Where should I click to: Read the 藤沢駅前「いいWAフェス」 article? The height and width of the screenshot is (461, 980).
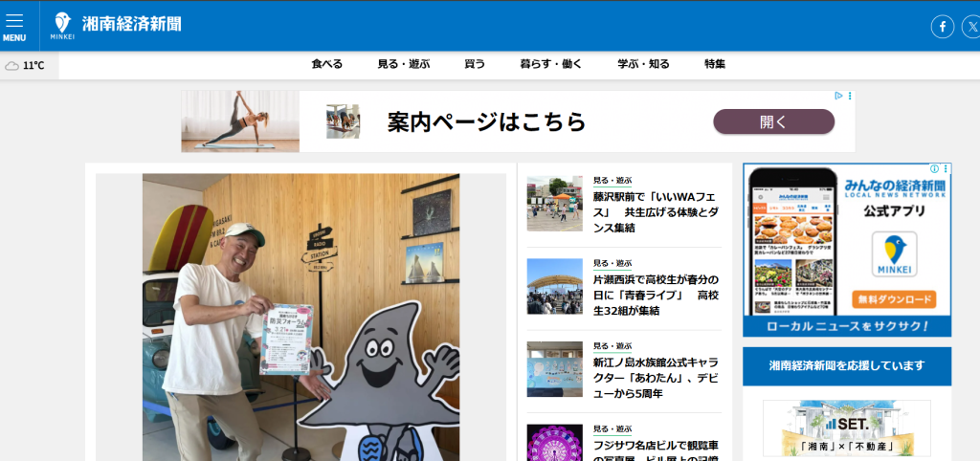654,211
